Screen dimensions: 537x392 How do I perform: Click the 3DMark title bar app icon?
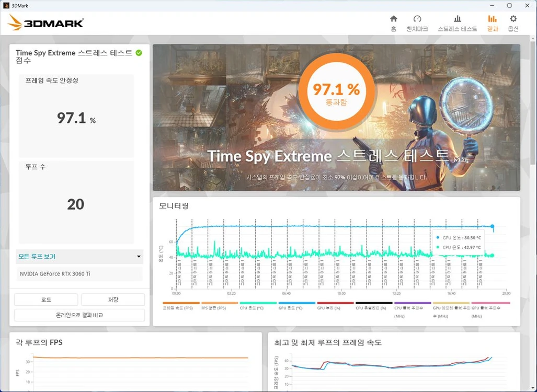(6, 5)
